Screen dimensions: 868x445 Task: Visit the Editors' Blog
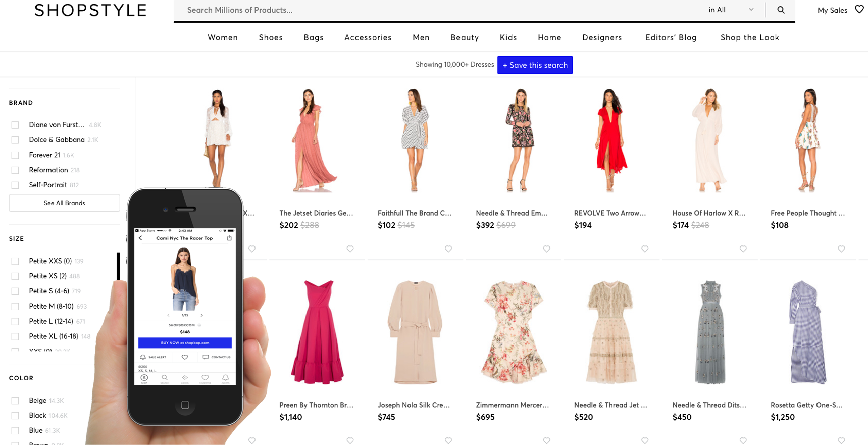(671, 37)
